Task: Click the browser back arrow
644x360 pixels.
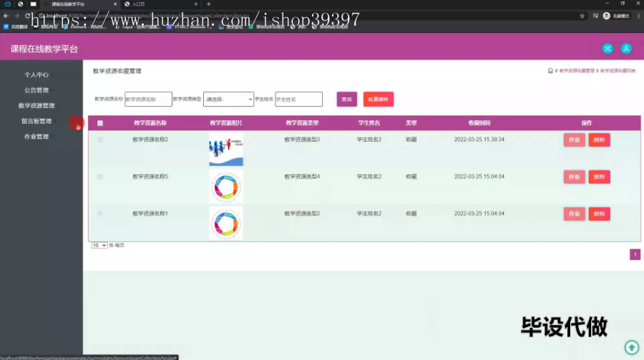Action: tap(6, 16)
